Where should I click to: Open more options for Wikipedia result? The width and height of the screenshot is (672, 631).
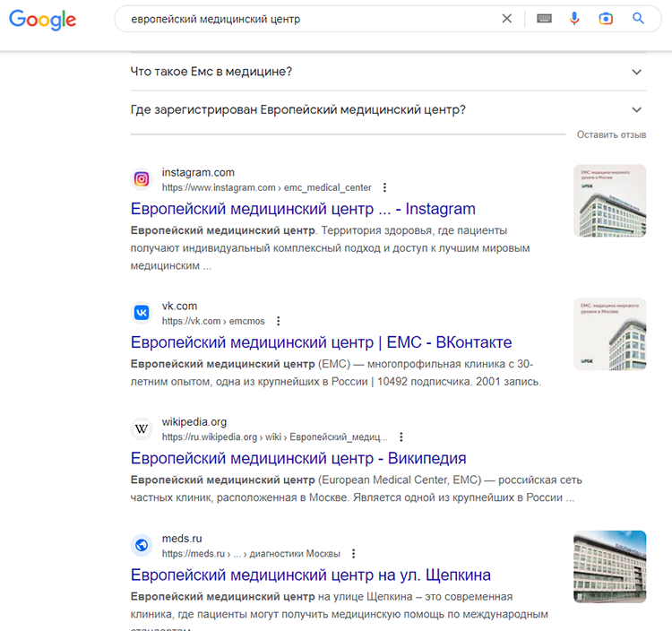click(x=399, y=437)
